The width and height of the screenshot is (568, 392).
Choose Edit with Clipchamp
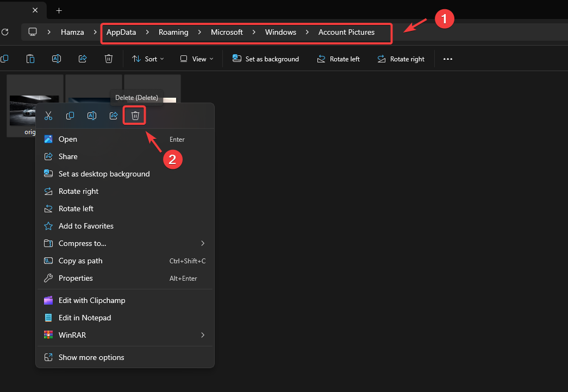coord(125,300)
